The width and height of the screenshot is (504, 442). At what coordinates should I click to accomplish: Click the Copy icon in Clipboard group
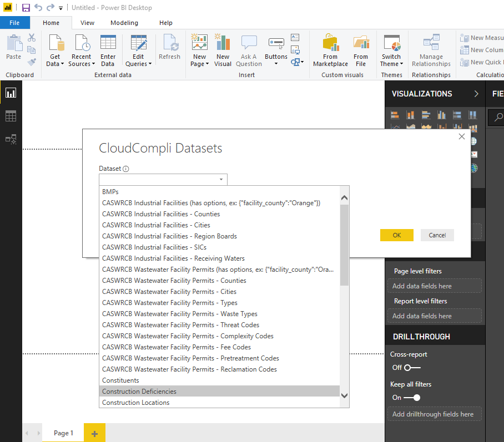click(32, 50)
